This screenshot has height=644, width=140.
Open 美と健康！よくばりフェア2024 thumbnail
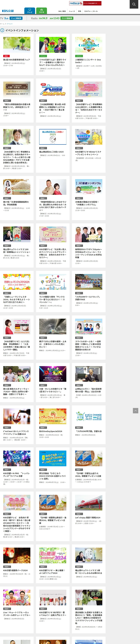[53, 555]
